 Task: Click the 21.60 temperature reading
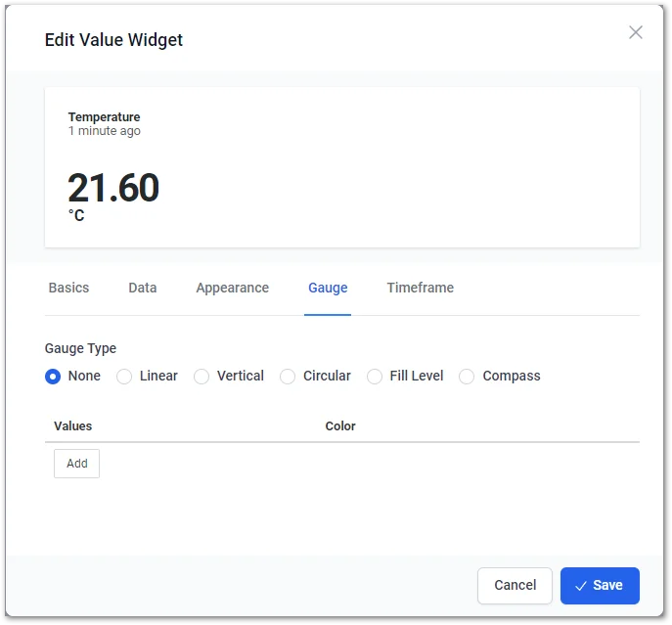tap(113, 188)
